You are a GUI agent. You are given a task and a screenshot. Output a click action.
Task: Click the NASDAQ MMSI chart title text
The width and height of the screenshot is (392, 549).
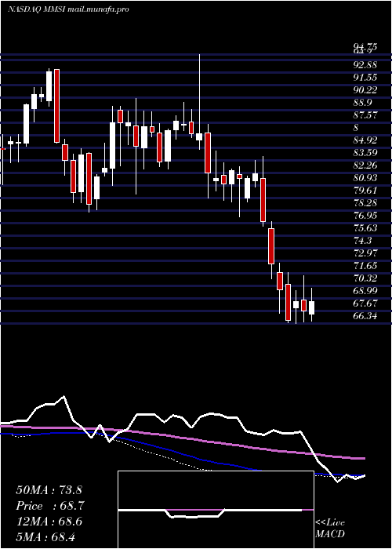pos(68,9)
